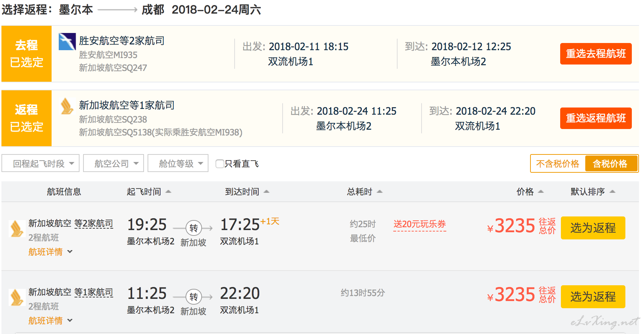Click 等1家航司 link on 11:25 flight
The width and height of the screenshot is (644, 334).
point(94,292)
